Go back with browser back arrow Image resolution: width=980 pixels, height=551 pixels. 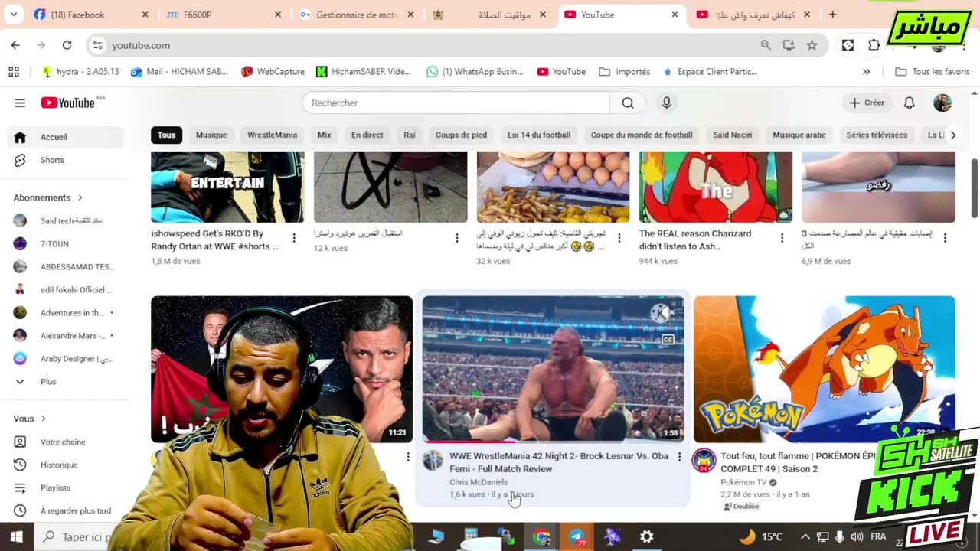point(15,45)
